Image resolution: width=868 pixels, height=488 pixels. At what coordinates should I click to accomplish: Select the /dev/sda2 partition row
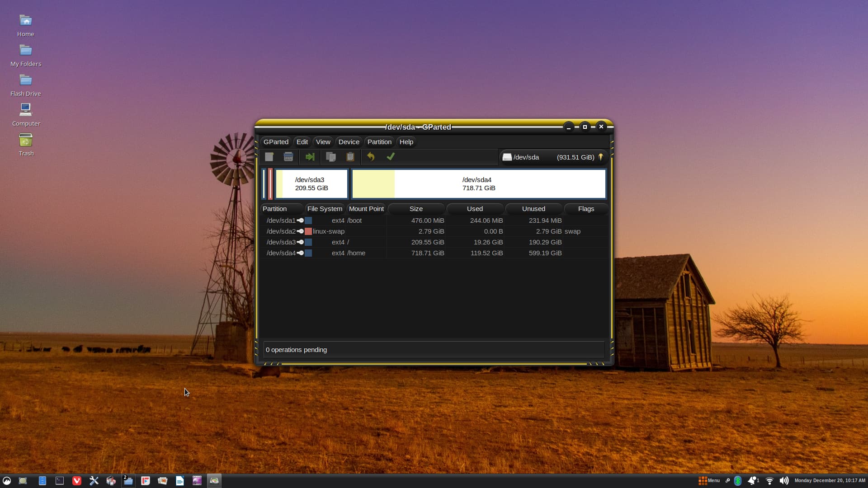[x=434, y=231]
